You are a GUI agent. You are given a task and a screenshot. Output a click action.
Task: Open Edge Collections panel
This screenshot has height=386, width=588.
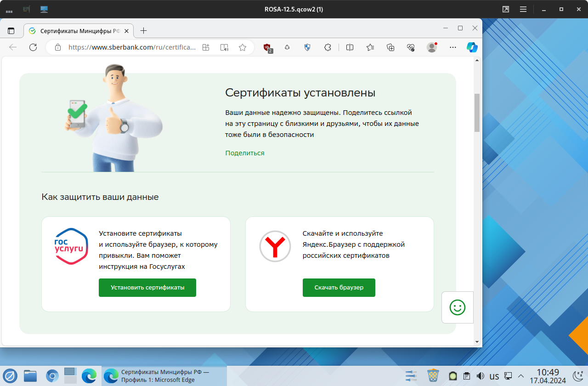[390, 47]
